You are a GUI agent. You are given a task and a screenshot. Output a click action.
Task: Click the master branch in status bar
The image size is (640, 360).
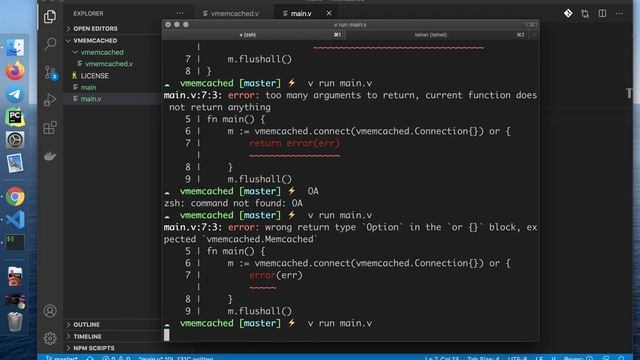62,358
